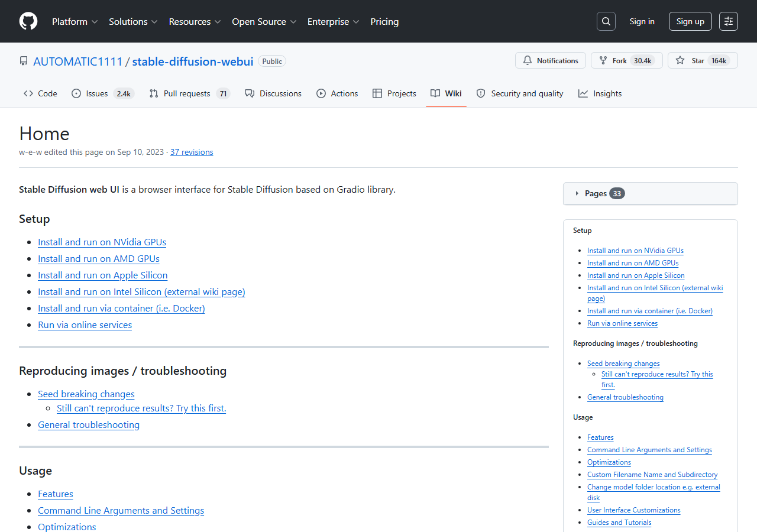Open the Actions tab
The width and height of the screenshot is (757, 532).
point(337,93)
